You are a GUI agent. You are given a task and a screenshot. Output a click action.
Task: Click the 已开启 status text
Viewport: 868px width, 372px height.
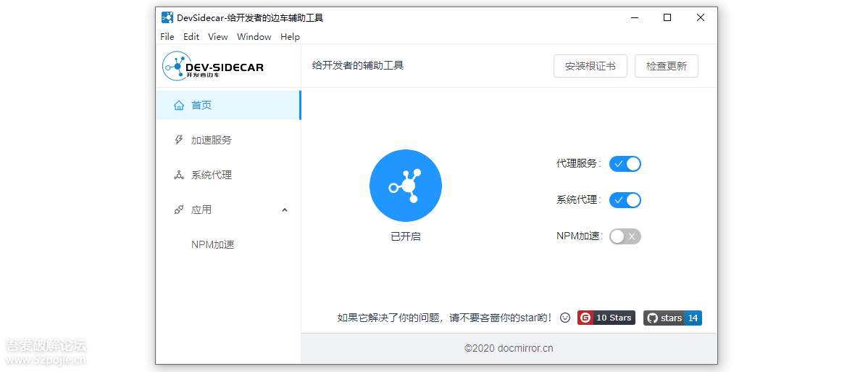click(405, 236)
